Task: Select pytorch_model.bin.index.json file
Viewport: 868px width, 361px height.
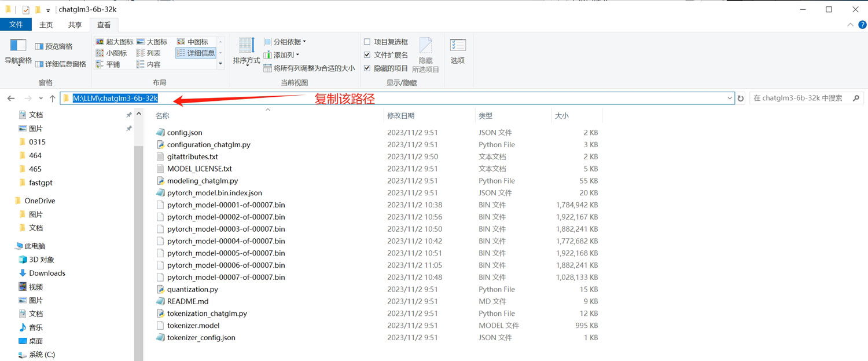Action: click(215, 193)
